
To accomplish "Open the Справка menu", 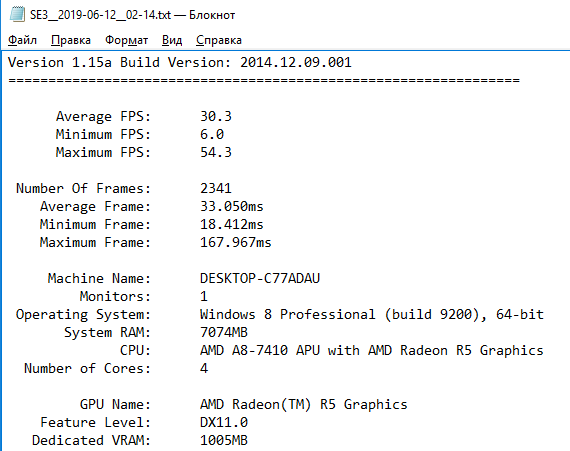I will [x=218, y=40].
